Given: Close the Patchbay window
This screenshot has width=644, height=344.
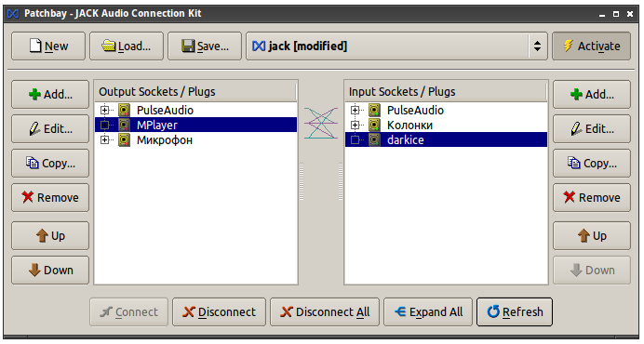Looking at the screenshot, I should [x=630, y=14].
